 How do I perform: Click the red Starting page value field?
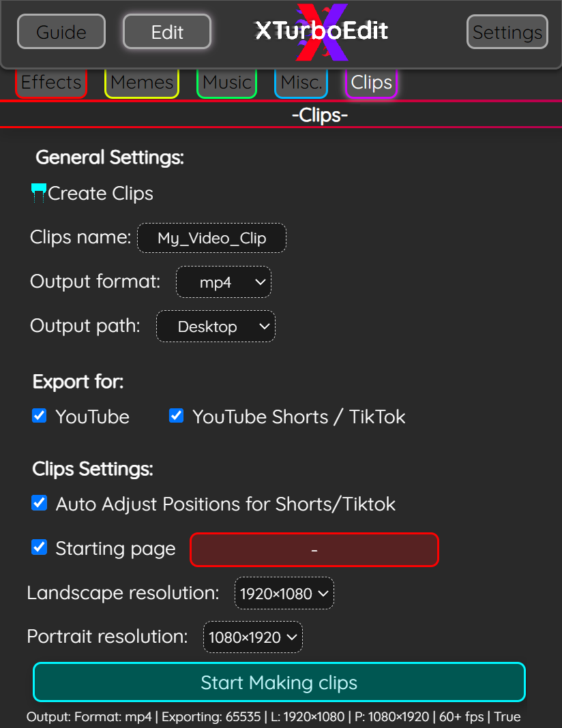point(314,549)
